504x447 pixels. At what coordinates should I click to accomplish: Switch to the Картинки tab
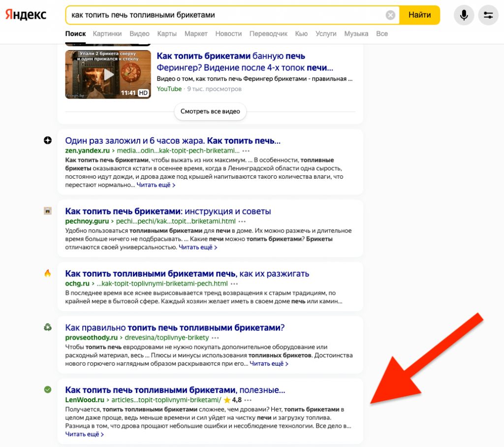(x=107, y=34)
